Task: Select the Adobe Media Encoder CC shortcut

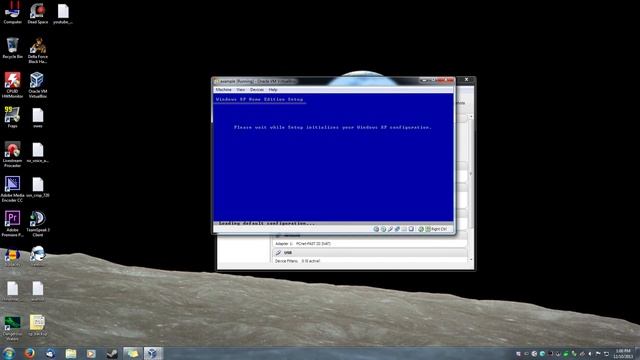Action: coord(12,189)
